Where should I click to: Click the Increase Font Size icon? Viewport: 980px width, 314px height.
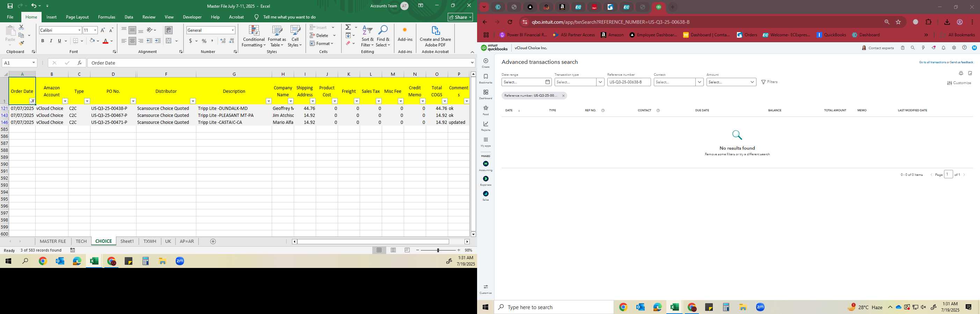pos(103,30)
